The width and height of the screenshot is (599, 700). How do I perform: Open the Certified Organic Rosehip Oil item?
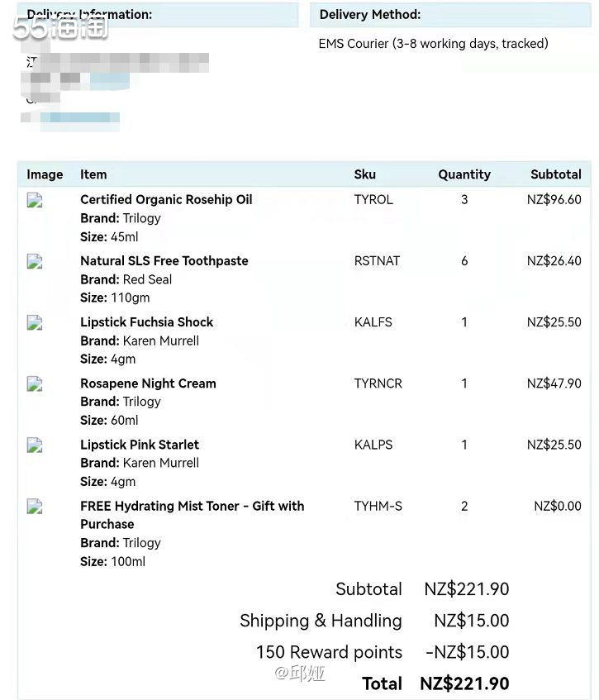166,200
